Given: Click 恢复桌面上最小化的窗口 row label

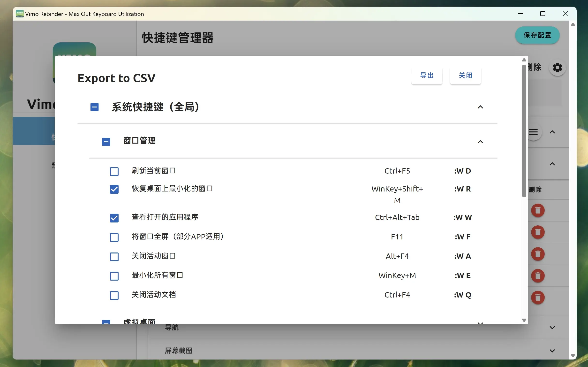Looking at the screenshot, I should point(172,189).
